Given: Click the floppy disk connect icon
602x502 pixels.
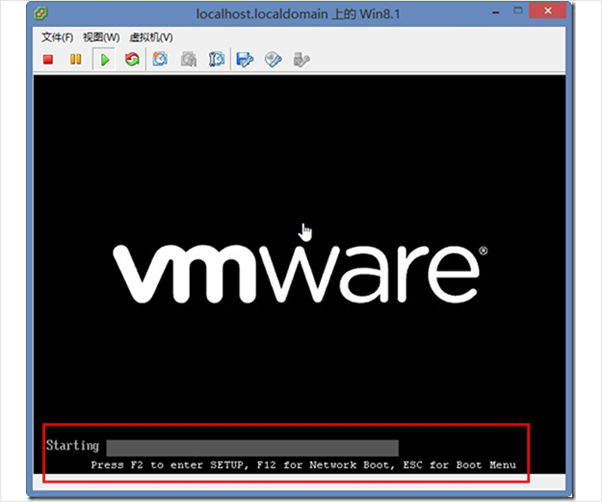Looking at the screenshot, I should [x=245, y=59].
